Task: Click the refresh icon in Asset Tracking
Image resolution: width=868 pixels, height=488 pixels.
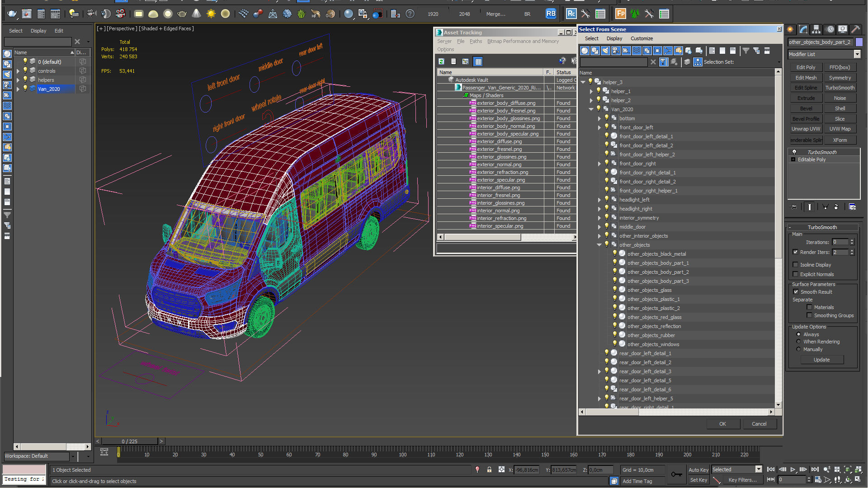Action: (441, 61)
